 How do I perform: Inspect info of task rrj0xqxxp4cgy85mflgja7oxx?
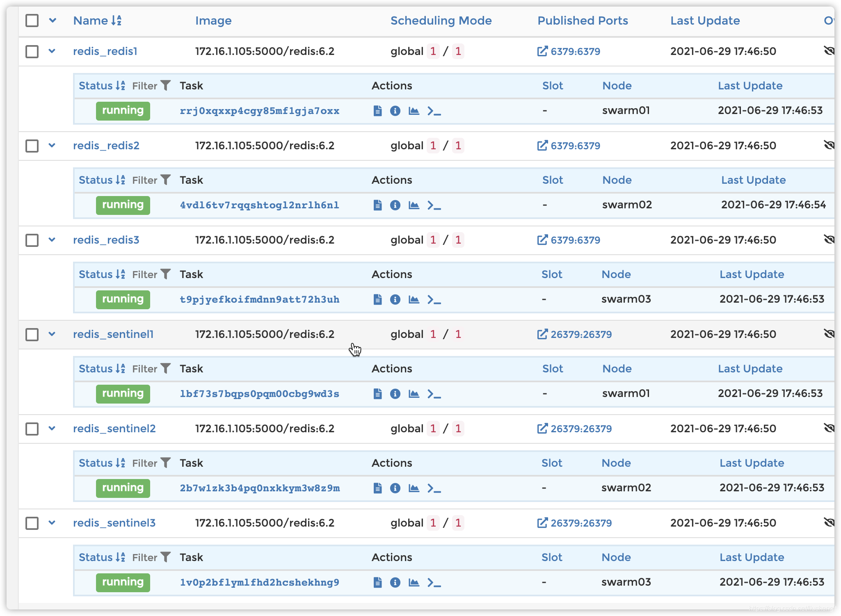tap(395, 111)
